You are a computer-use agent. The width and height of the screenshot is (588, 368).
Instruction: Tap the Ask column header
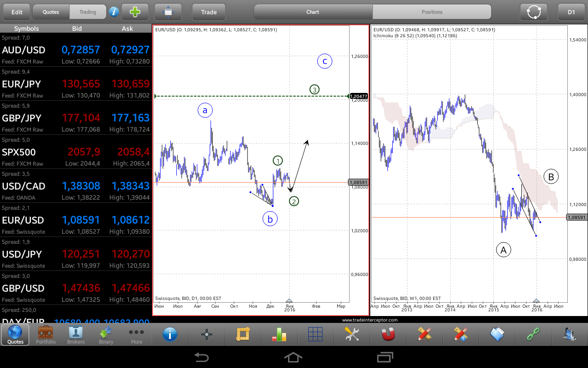127,29
